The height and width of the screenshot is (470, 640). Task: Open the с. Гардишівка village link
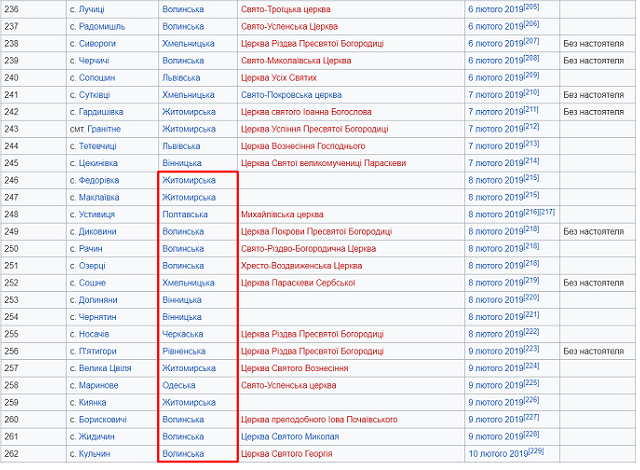click(x=101, y=112)
